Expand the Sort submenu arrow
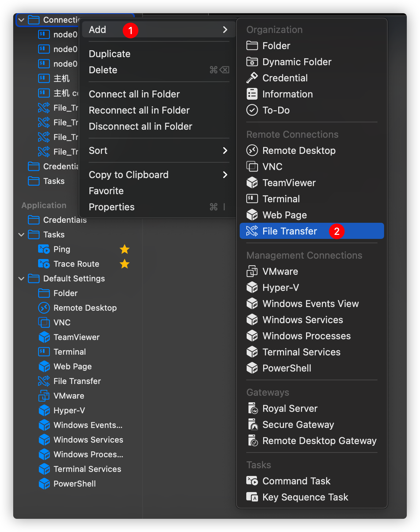This screenshot has height=532, width=420. click(x=225, y=151)
